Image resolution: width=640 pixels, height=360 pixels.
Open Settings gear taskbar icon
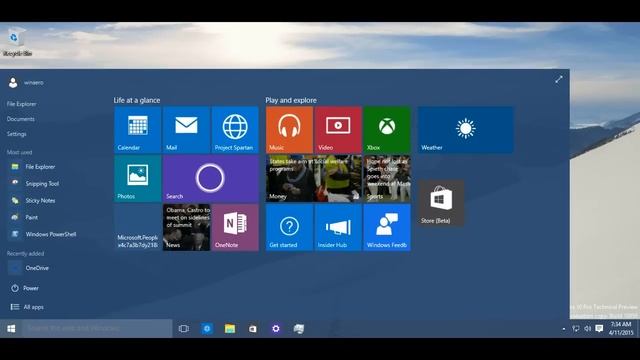[276, 329]
